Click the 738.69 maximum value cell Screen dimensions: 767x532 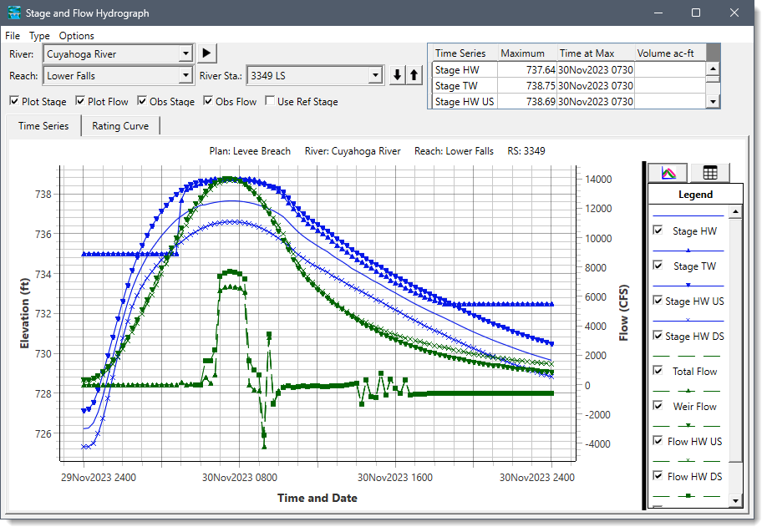coord(527,101)
